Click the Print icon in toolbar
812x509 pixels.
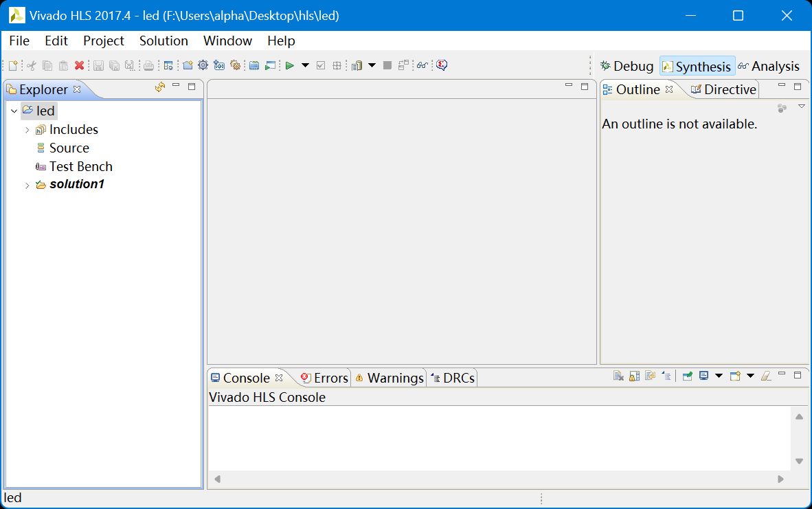pos(148,65)
